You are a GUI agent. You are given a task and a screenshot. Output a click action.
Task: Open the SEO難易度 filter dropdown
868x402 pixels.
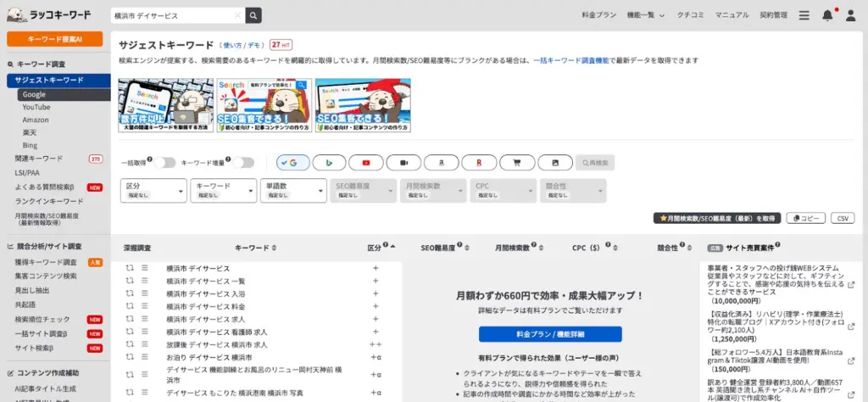(363, 191)
